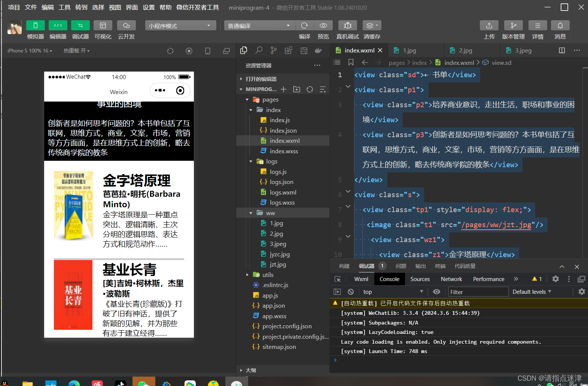Click the console Filter input
588x386 pixels.
[x=478, y=292]
